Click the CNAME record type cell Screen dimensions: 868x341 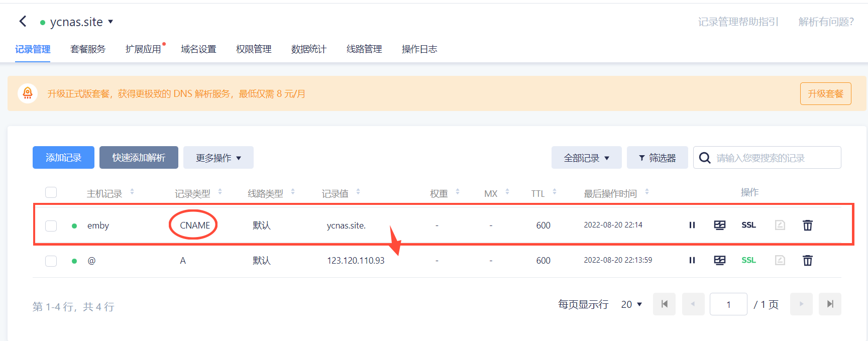(x=195, y=225)
